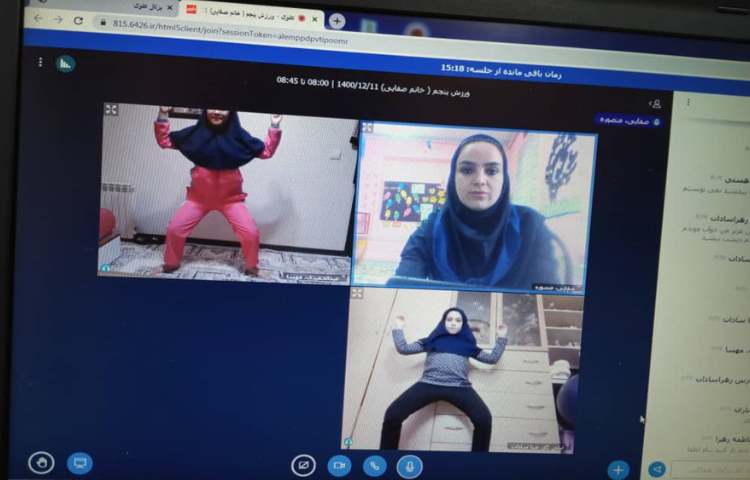The image size is (750, 480).
Task: Select the teacher's close-up webcam video
Action: click(x=475, y=207)
